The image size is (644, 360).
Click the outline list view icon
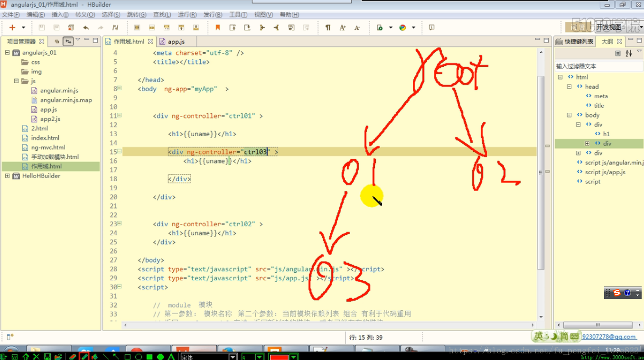(x=618, y=54)
